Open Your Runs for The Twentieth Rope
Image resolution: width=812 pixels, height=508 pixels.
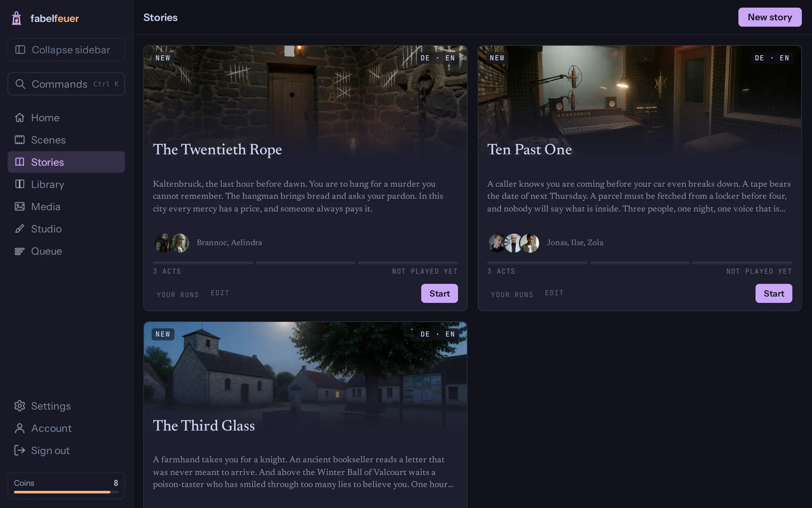(178, 295)
